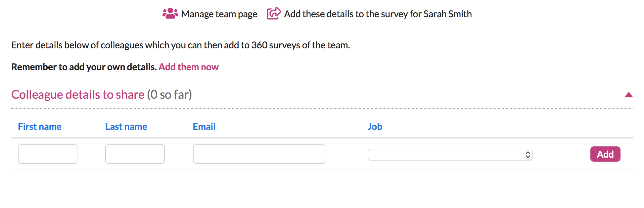Sort by the Last name column header
The image size is (644, 208).
[x=126, y=127]
